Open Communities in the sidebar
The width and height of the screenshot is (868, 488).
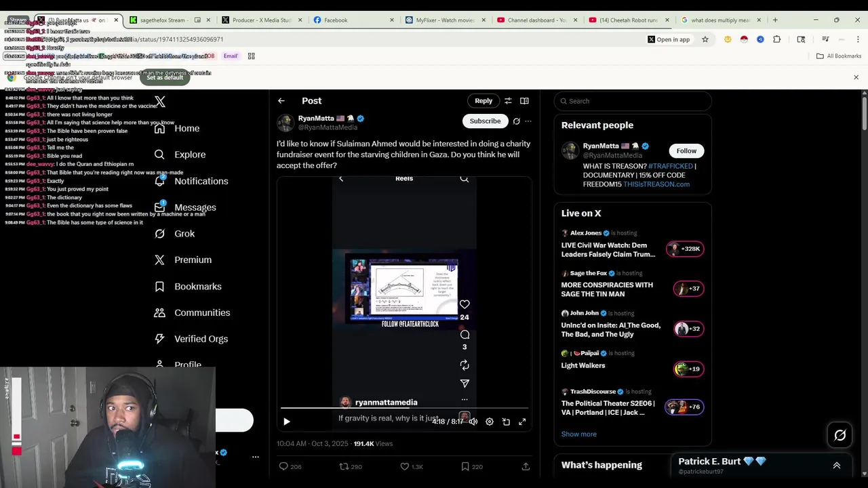click(x=192, y=312)
